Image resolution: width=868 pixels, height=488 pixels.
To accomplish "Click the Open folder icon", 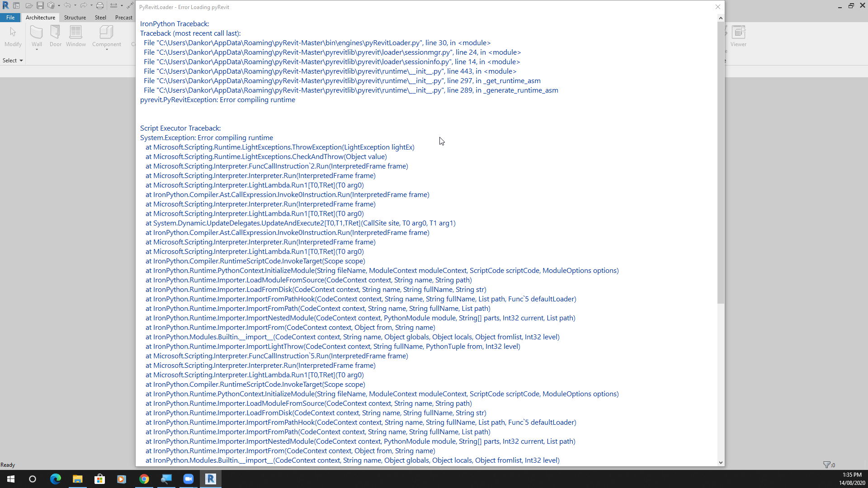I will [28, 5].
